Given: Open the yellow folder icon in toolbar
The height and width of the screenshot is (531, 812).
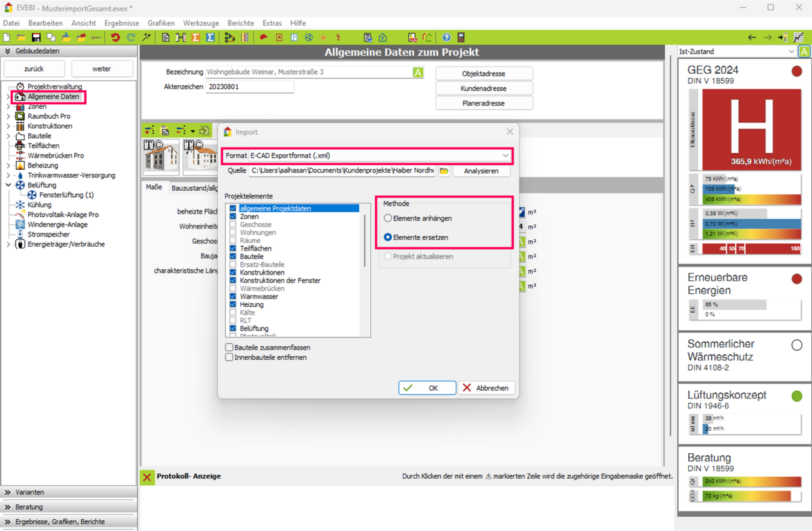Looking at the screenshot, I should 21,38.
